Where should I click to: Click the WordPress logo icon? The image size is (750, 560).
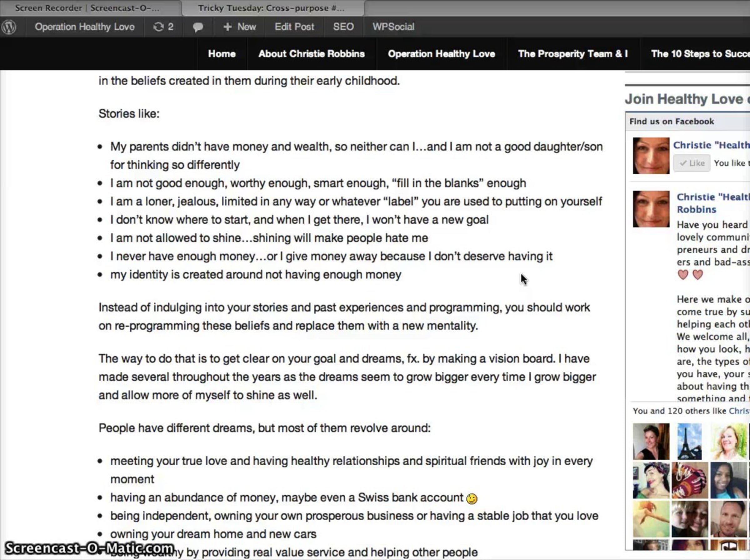click(x=9, y=27)
